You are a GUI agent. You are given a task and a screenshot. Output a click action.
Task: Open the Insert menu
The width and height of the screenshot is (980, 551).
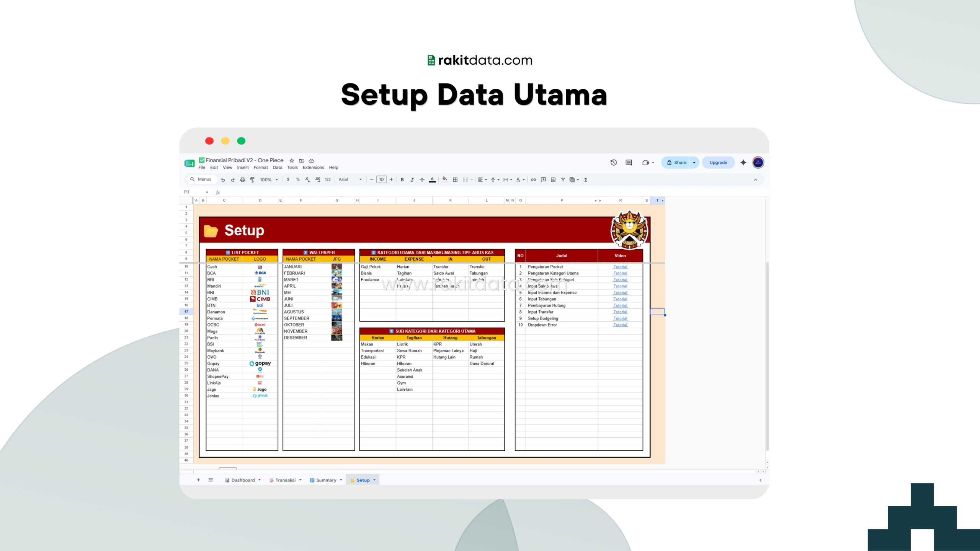[243, 168]
